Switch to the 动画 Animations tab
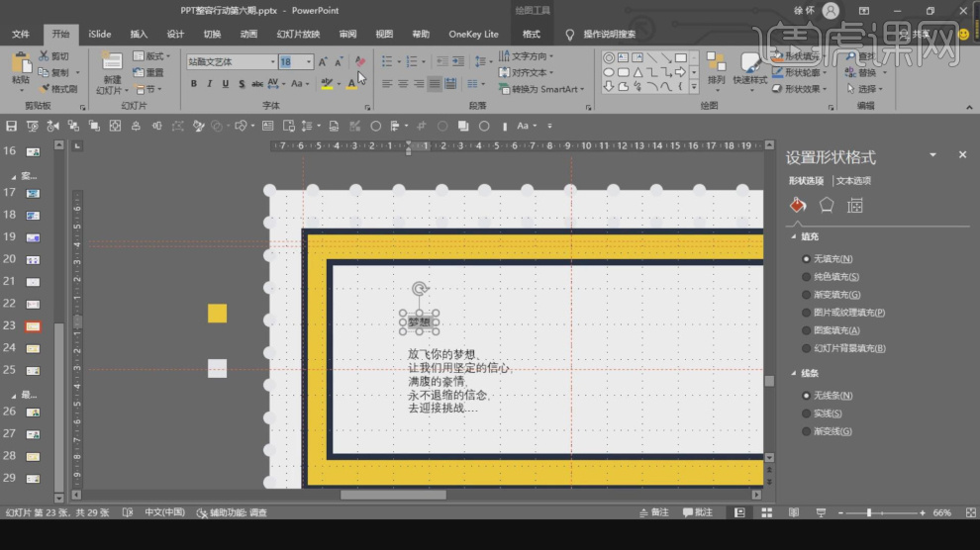980x550 pixels. tap(248, 34)
